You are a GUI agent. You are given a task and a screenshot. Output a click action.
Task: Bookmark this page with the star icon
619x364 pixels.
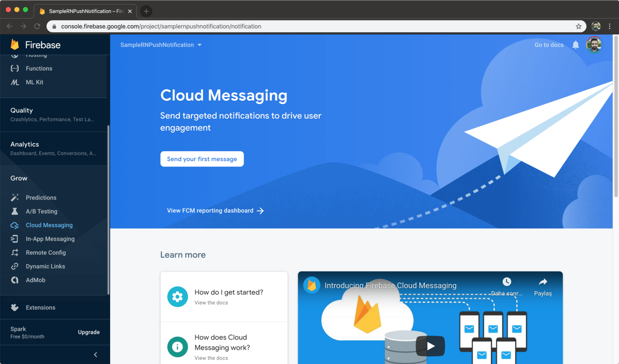[579, 27]
